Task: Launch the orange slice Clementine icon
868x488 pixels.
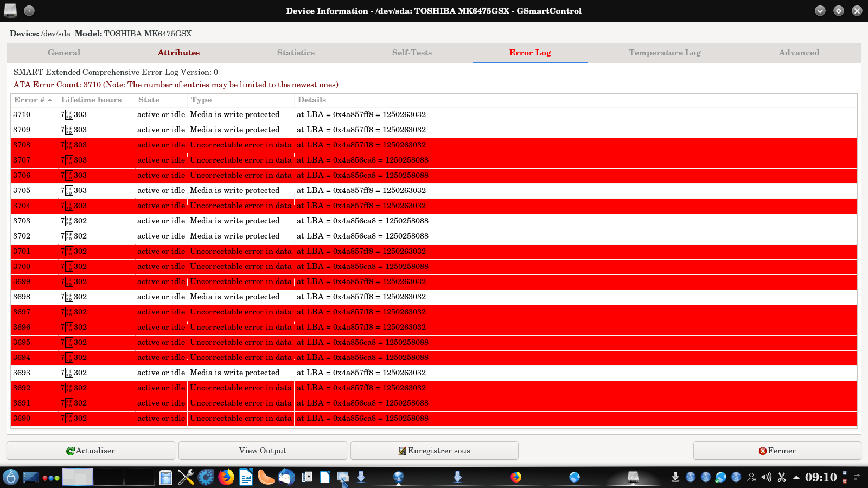Action: click(x=266, y=477)
